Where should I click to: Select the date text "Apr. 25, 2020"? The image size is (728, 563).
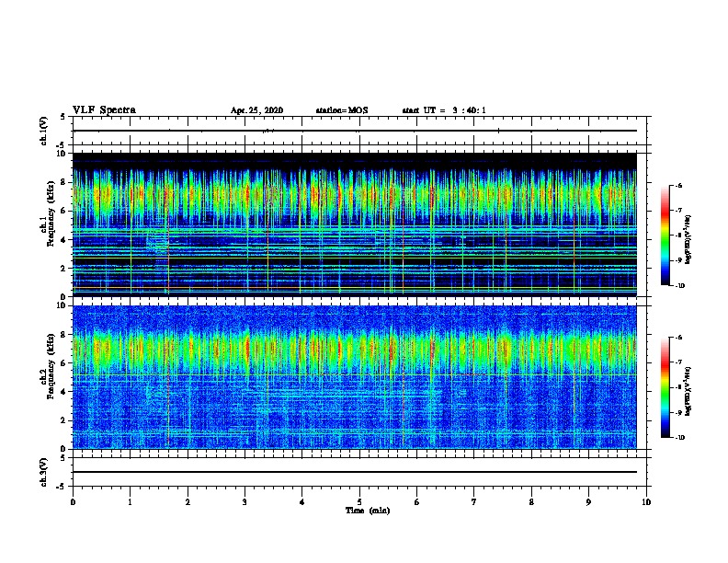pyautogui.click(x=256, y=110)
